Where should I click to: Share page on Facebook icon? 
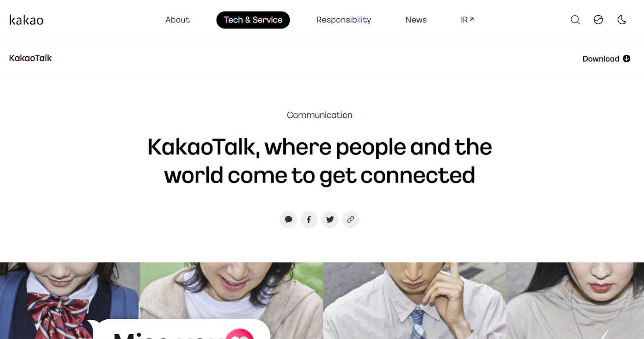coord(309,220)
